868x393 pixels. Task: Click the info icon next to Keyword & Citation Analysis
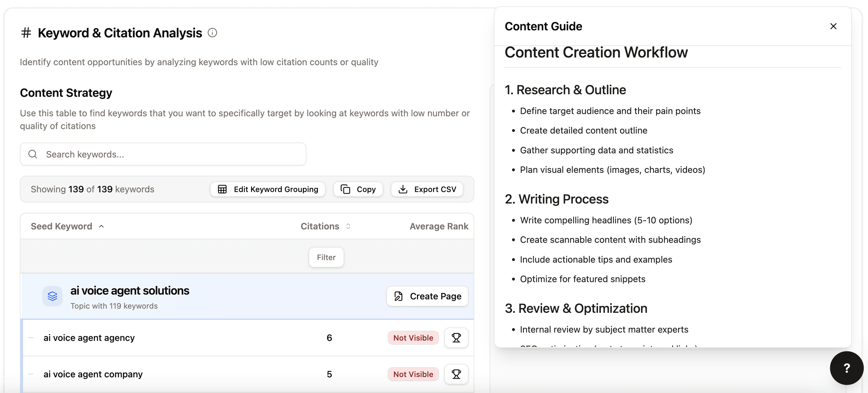212,33
